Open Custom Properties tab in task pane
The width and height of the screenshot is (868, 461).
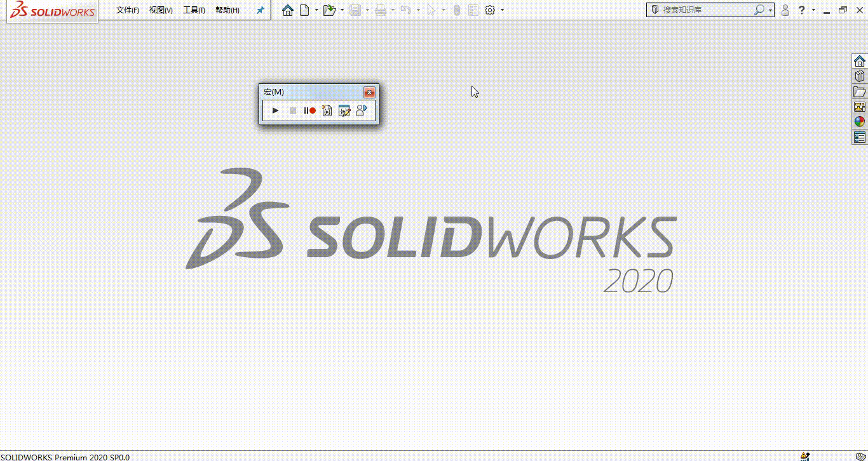pos(860,137)
